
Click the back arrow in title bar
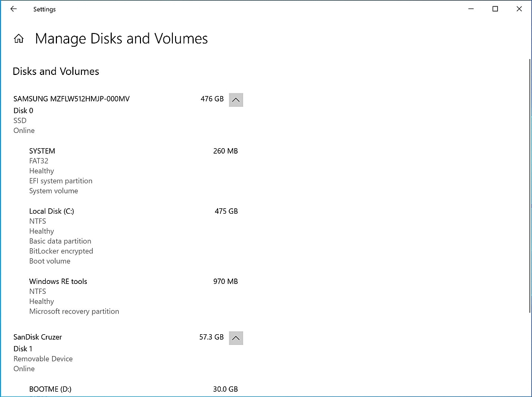pos(14,9)
